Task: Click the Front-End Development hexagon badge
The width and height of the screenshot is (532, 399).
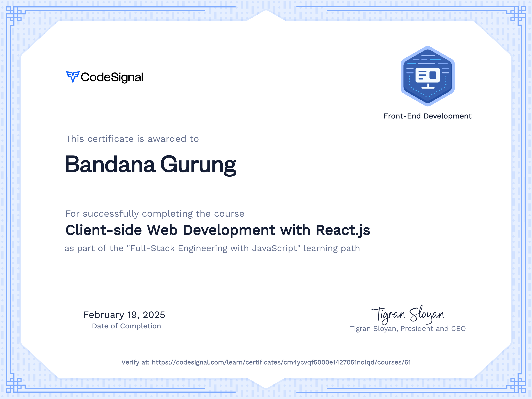Action: coord(427,76)
